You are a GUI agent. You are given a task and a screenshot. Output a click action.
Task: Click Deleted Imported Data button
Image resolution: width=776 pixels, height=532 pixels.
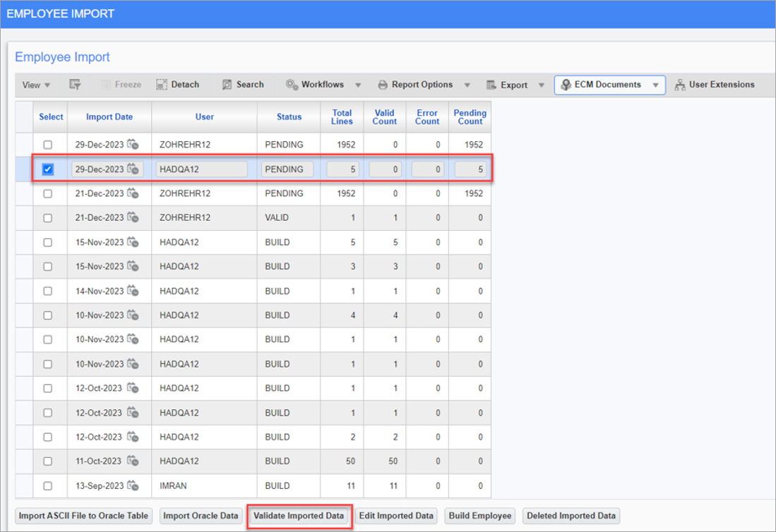coord(571,516)
